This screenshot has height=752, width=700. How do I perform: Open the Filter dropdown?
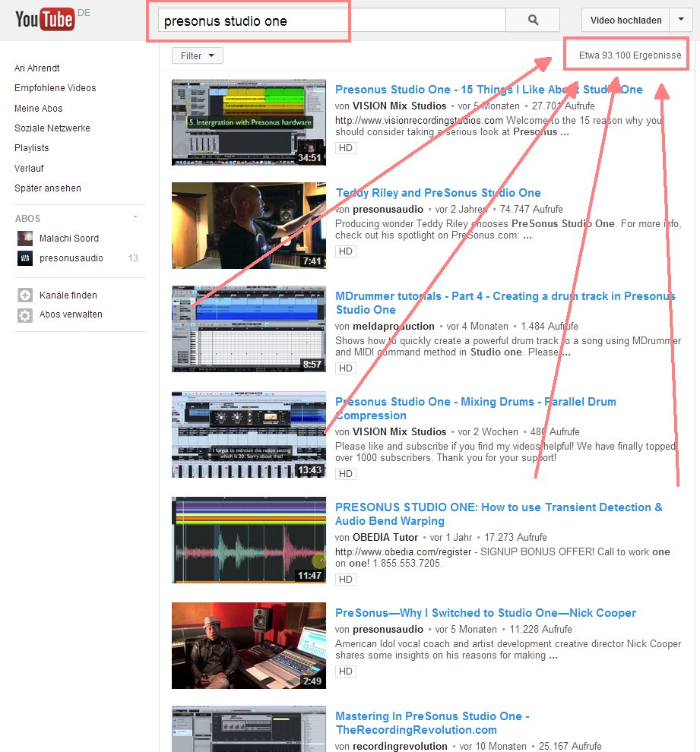click(197, 56)
